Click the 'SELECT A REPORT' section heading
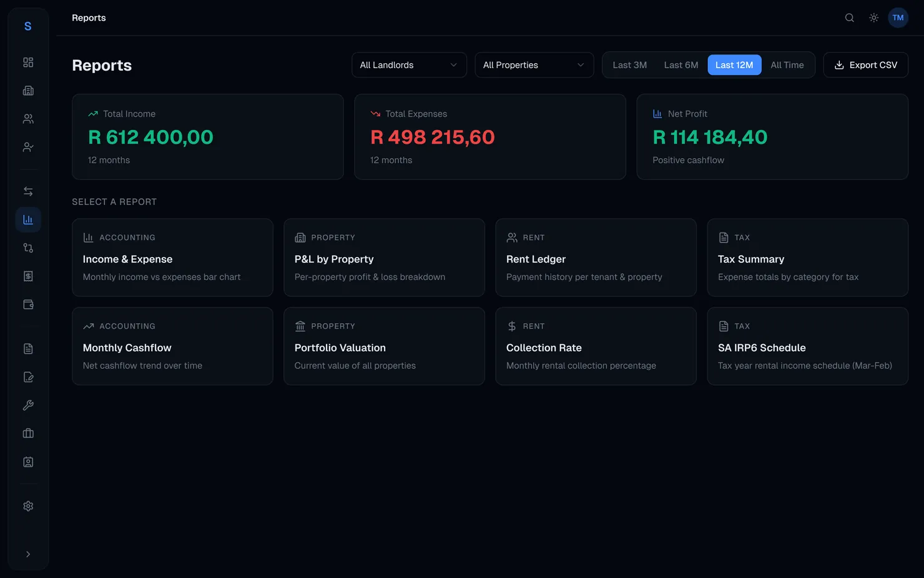This screenshot has width=924, height=578. coord(114,202)
